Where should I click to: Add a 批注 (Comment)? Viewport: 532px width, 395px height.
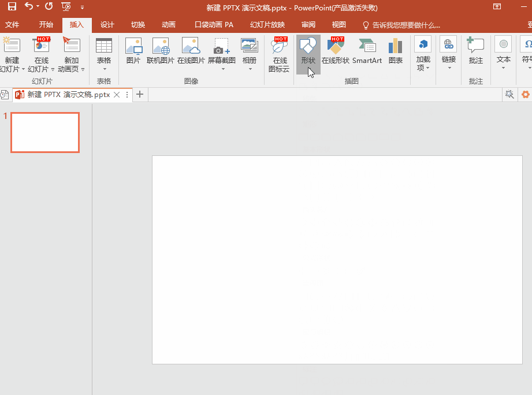[x=475, y=53]
